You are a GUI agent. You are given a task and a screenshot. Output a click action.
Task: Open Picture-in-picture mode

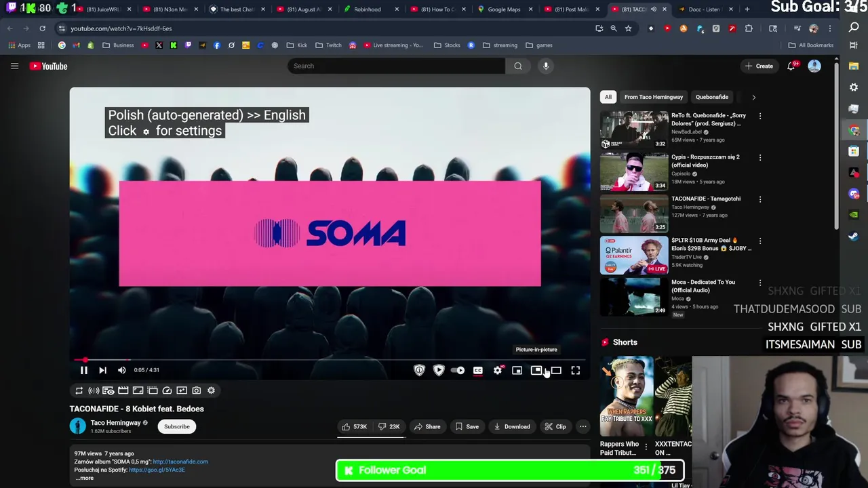pyautogui.click(x=536, y=370)
